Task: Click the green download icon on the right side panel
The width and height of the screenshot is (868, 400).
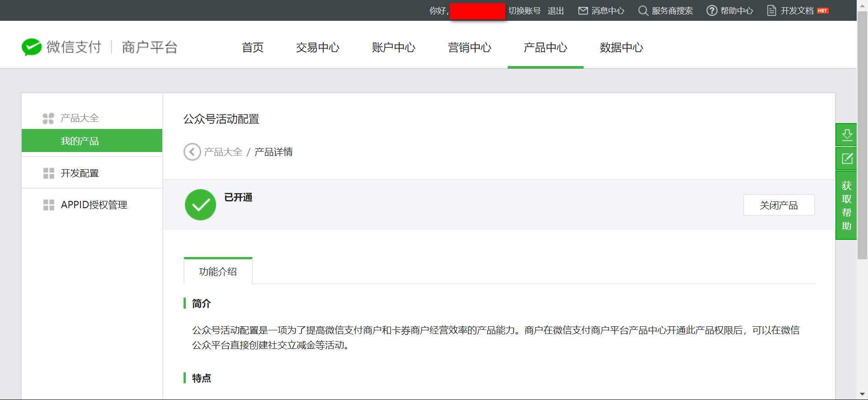Action: tap(846, 135)
